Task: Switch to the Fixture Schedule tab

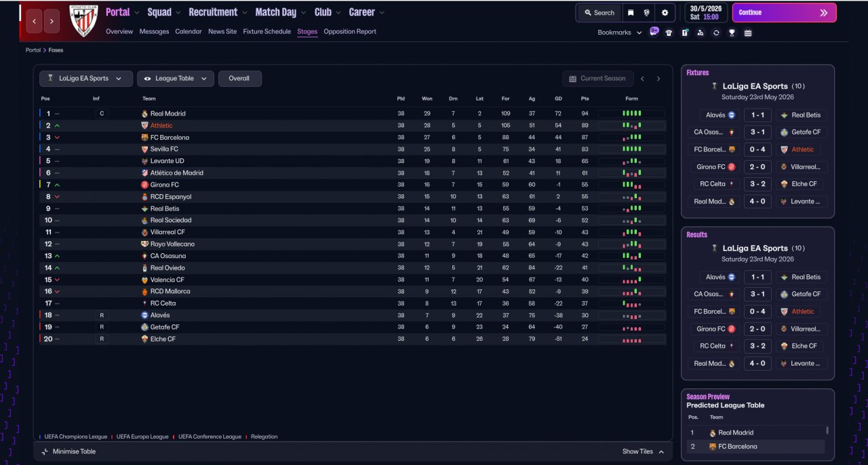Action: 267,31
